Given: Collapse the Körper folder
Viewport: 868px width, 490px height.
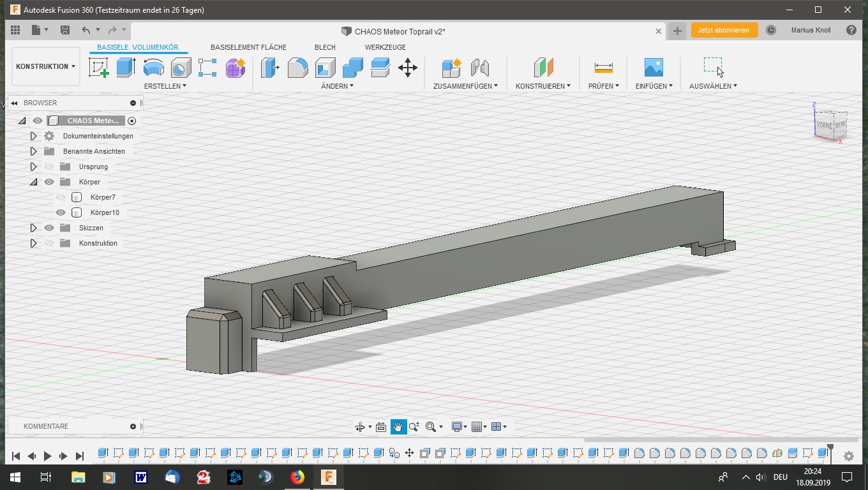Looking at the screenshot, I should pyautogui.click(x=33, y=182).
